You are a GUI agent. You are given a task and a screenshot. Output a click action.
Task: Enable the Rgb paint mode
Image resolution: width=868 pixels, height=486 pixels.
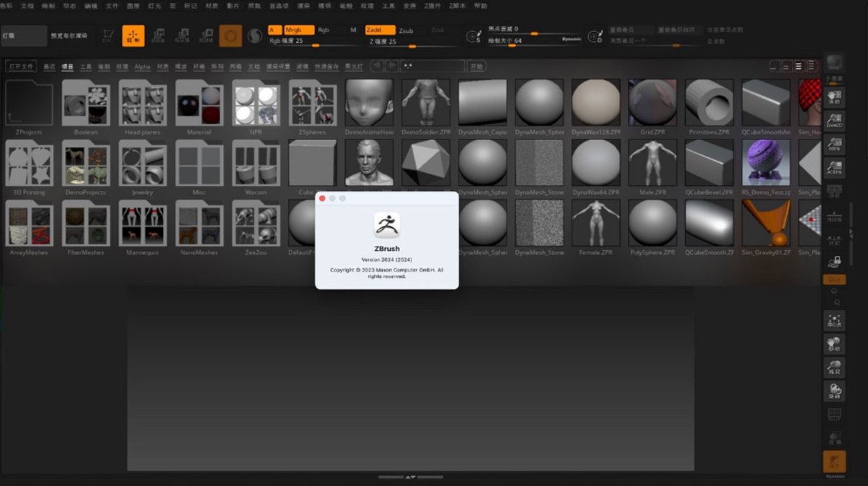[324, 30]
